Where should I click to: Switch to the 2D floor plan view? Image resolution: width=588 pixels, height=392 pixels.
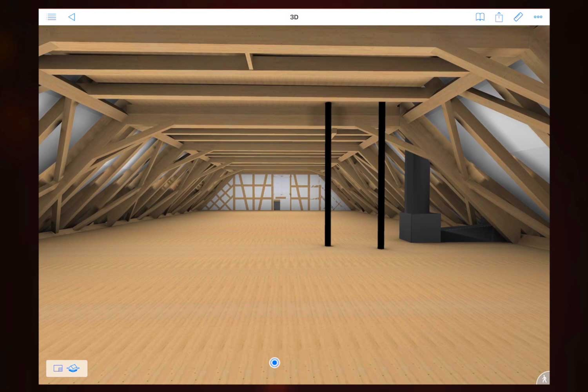point(58,368)
